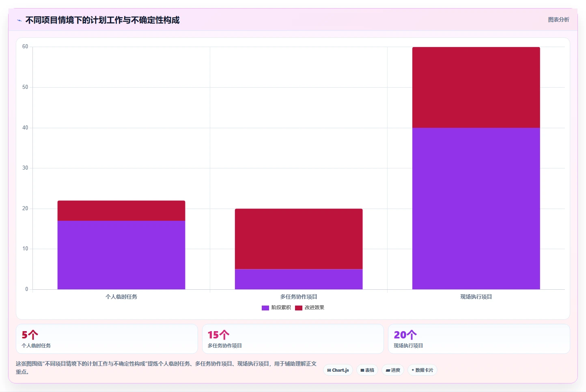Click the y-axis value 20
Viewport: 586px width, 392px height.
(x=25, y=209)
